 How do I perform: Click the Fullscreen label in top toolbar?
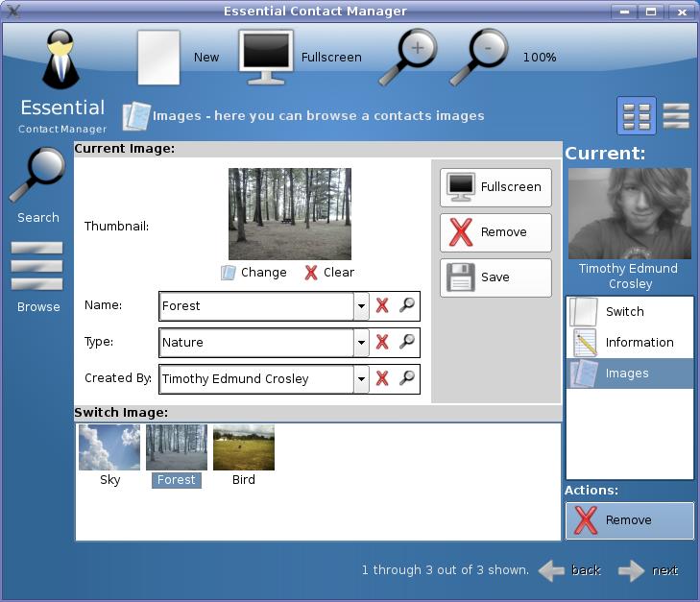point(331,58)
